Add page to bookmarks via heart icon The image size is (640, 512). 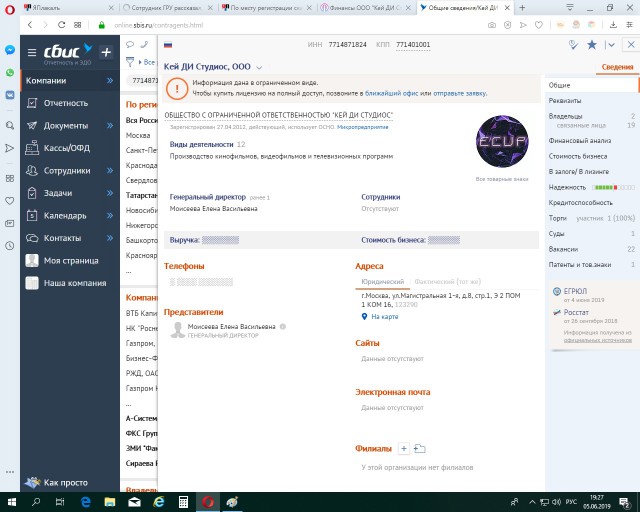click(x=539, y=25)
